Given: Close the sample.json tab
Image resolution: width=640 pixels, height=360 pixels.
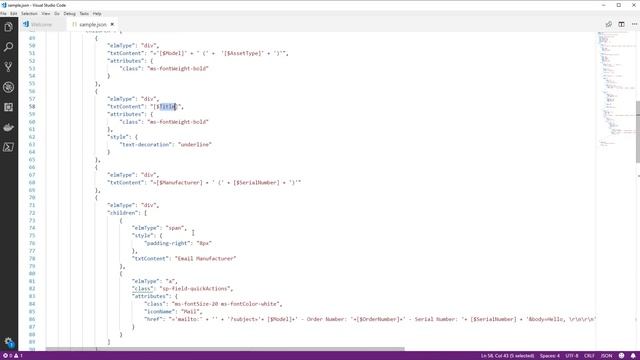Looking at the screenshot, I should [x=112, y=24].
